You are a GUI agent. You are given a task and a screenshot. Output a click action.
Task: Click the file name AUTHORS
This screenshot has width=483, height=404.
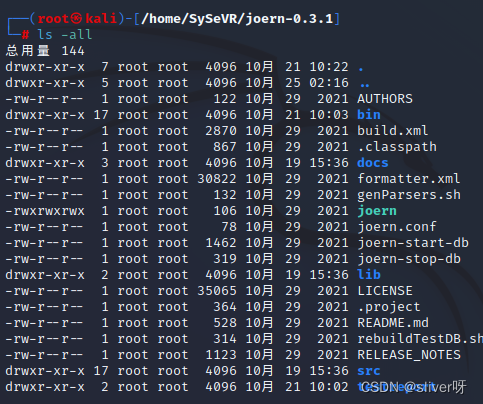click(x=385, y=99)
